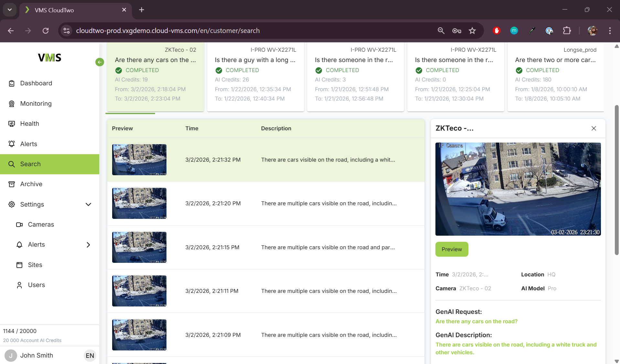Switch language using the EN toggle

pos(90,356)
